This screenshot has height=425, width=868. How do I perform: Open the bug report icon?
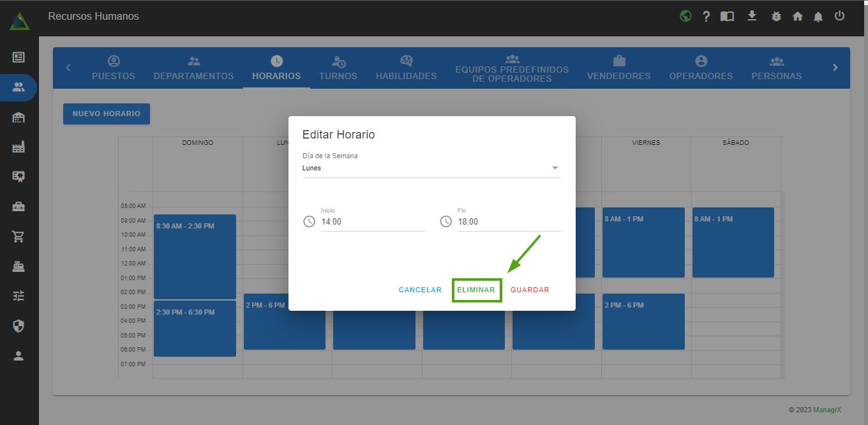point(776,17)
